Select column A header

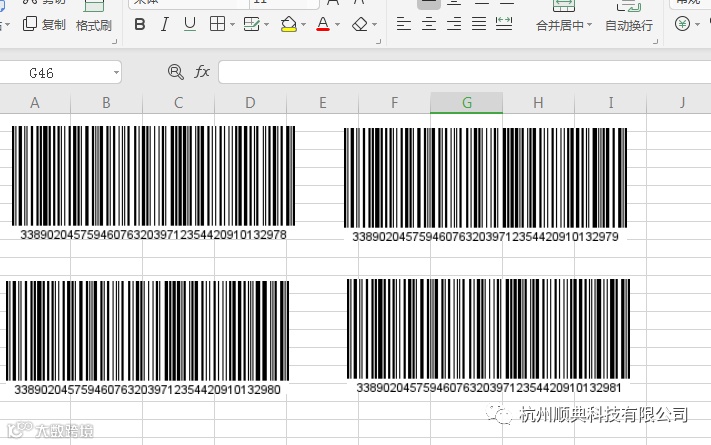click(x=35, y=103)
